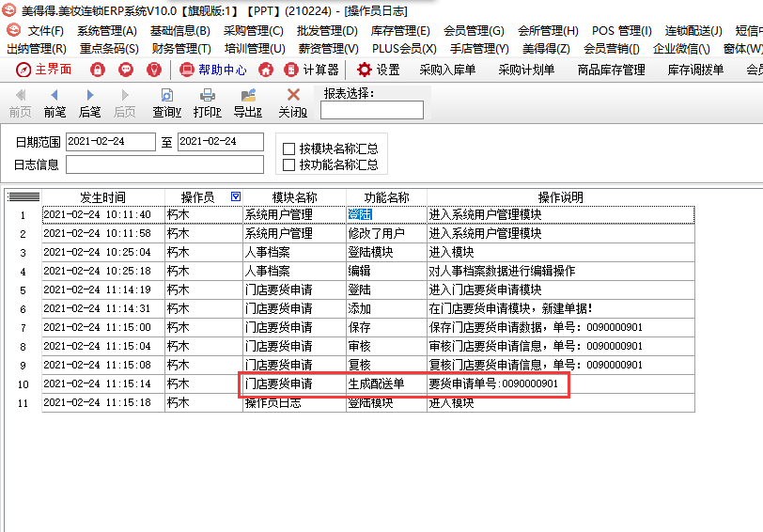Open 美得得(Z) menu
Viewport: 763px width, 532px height.
tap(546, 49)
